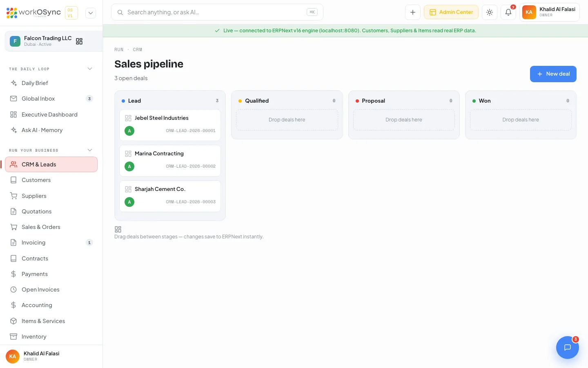The height and width of the screenshot is (368, 588).
Task: Click the Suppliers cart icon
Action: 13,196
